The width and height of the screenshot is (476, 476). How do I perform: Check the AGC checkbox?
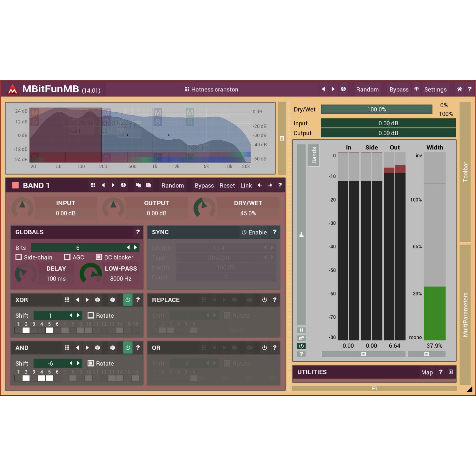[x=67, y=257]
